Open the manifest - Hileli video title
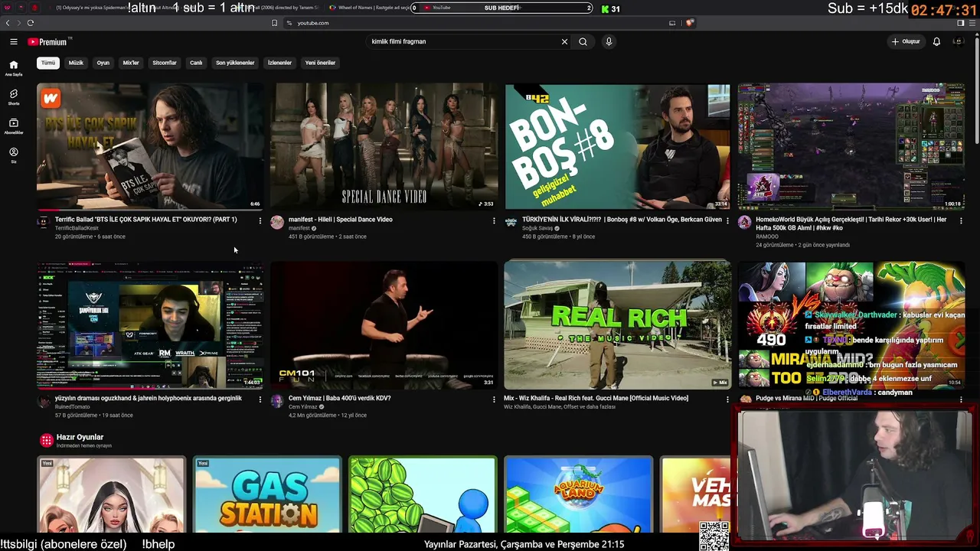980x551 pixels. pos(341,220)
